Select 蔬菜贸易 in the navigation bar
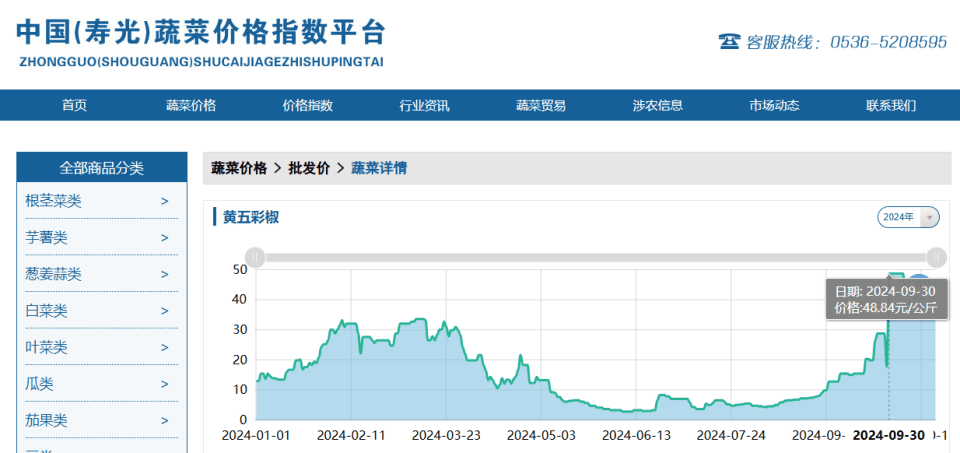This screenshot has height=453, width=960. tap(541, 105)
